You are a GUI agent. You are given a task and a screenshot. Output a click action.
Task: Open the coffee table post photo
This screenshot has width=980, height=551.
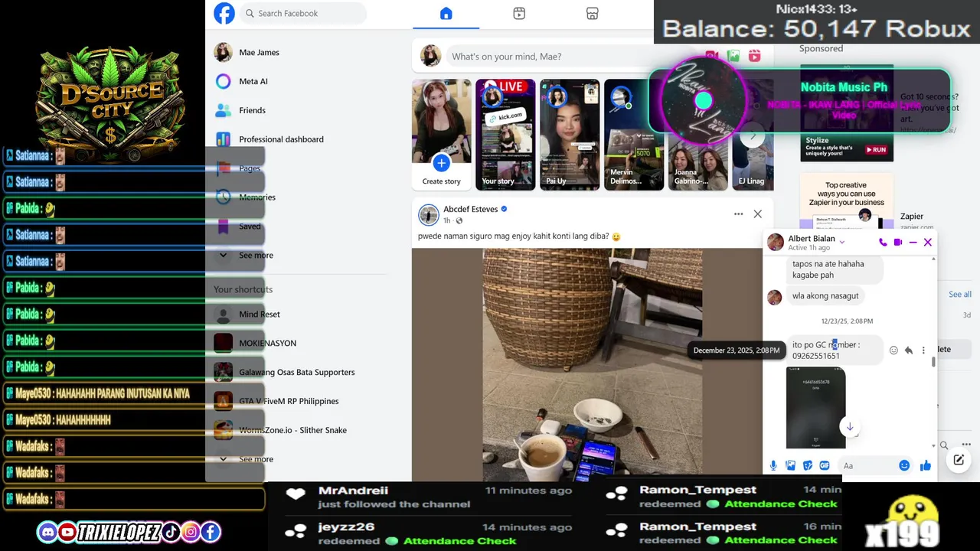click(592, 364)
